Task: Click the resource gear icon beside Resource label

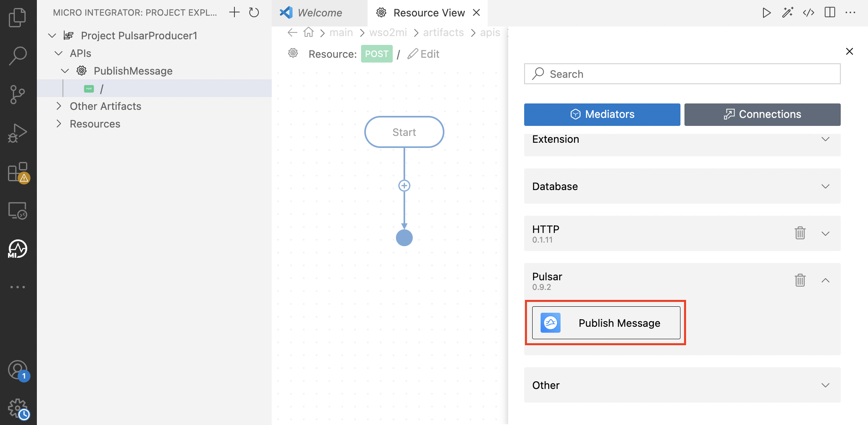Action: [x=293, y=53]
